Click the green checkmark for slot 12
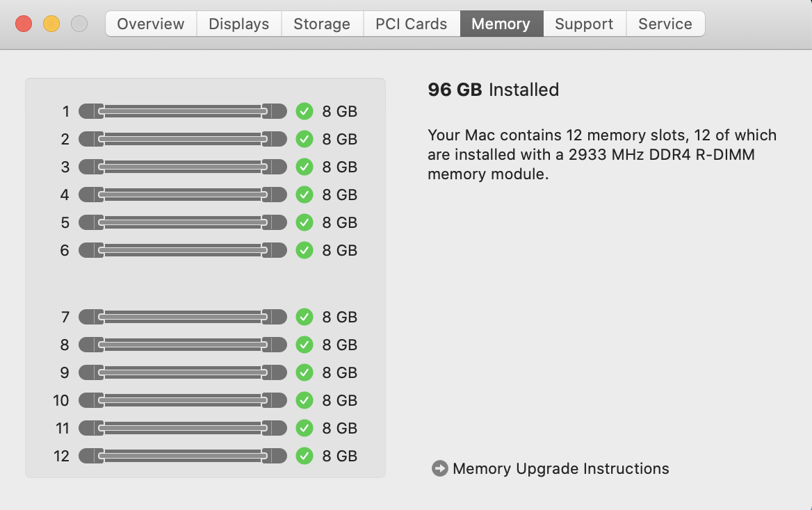812x510 pixels. coord(304,456)
